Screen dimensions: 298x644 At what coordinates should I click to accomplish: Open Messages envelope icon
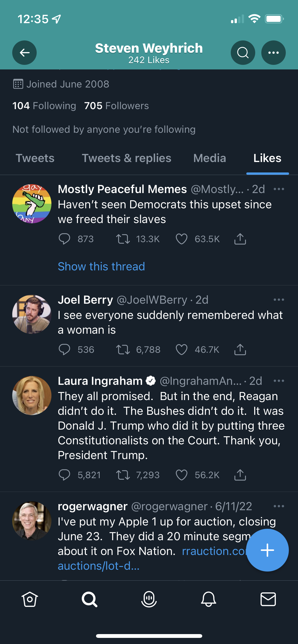268,599
